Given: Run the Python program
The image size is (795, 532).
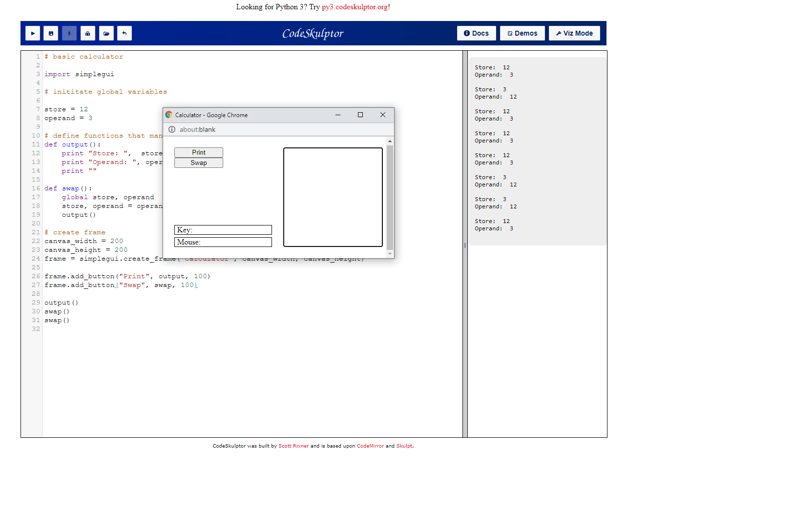Looking at the screenshot, I should coord(33,33).
